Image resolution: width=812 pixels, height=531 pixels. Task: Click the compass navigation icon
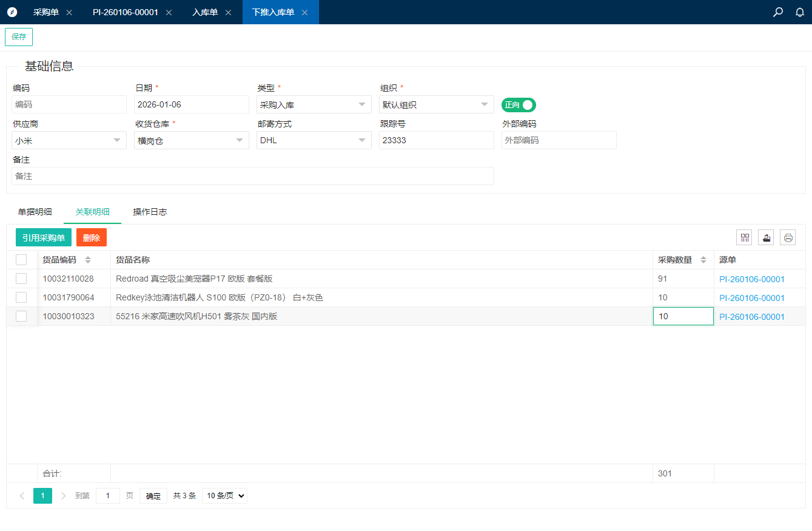coord(12,12)
